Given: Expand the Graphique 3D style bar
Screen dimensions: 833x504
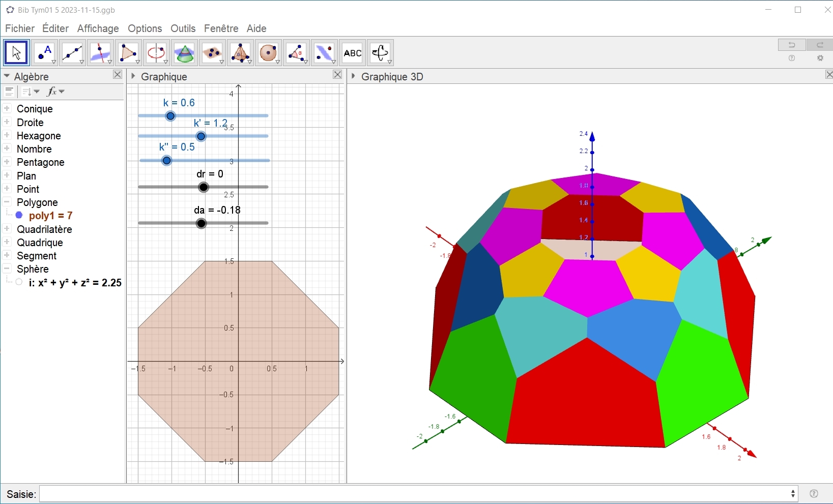Looking at the screenshot, I should tap(354, 76).
